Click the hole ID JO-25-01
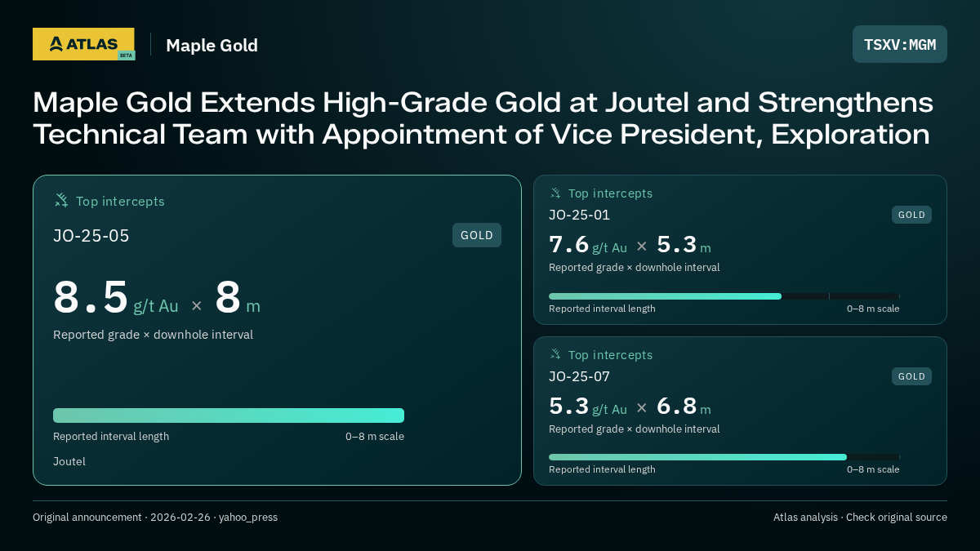980x551 pixels. click(x=579, y=215)
